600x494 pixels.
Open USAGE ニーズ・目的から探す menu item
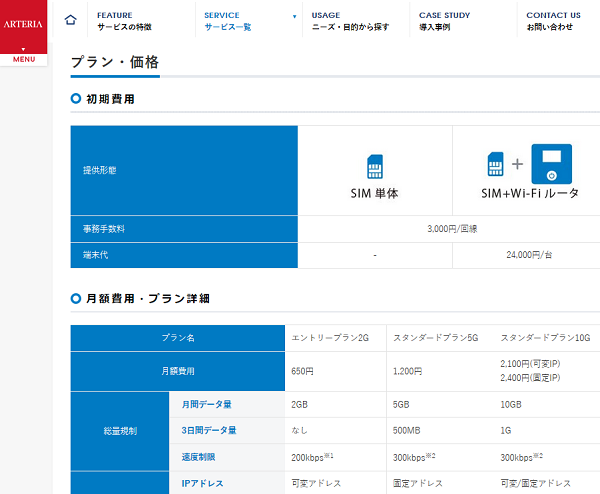350,21
